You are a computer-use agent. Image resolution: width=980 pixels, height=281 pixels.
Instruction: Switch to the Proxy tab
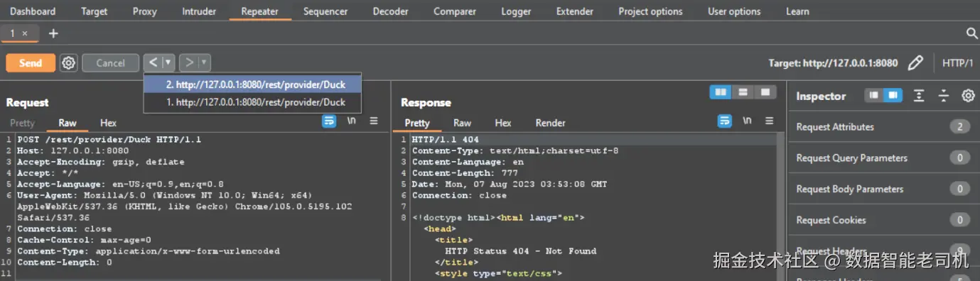145,11
